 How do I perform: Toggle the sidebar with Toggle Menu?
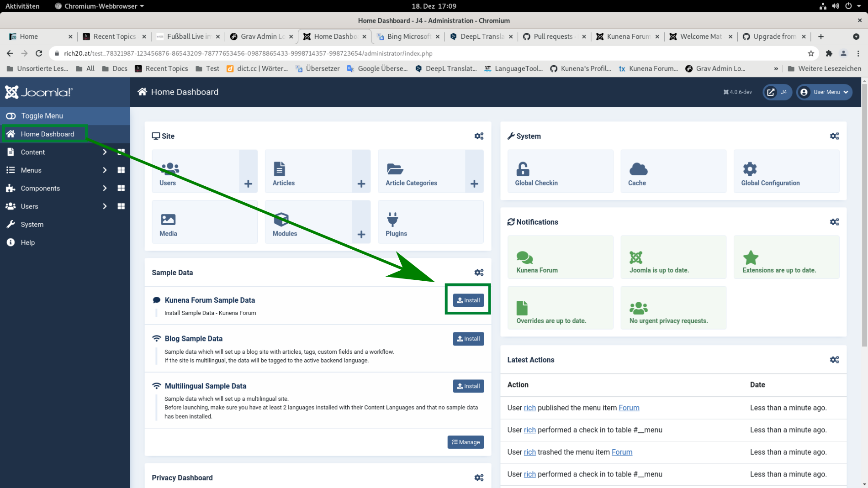tap(41, 116)
